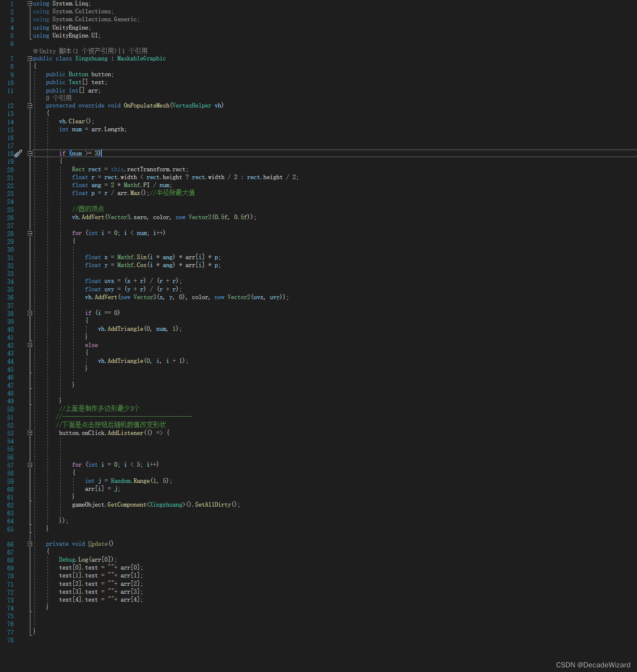Click the '//下面是点击按钮后随机数值改变形状' comment
The width and height of the screenshot is (637, 672).
111,425
